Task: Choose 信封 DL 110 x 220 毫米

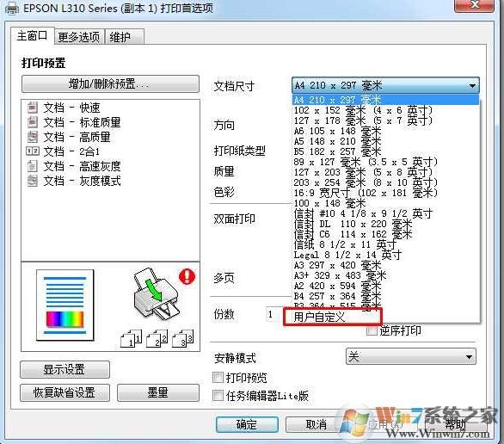Action: pyautogui.click(x=385, y=224)
